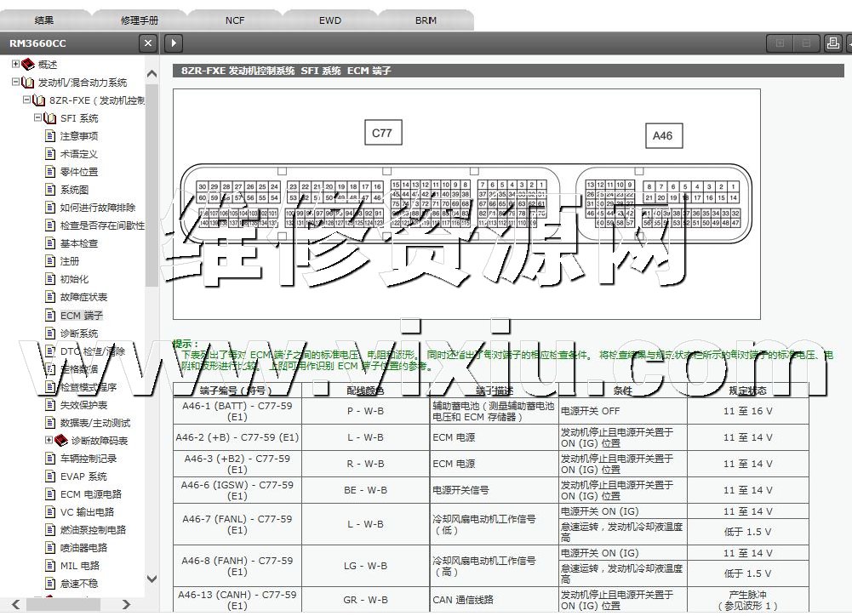
Task: Collapse the SFI 系统 tree node
Action: click(x=37, y=118)
